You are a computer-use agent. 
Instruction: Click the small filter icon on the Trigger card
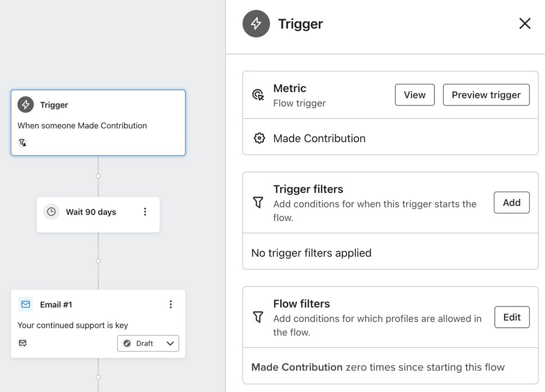coord(22,142)
